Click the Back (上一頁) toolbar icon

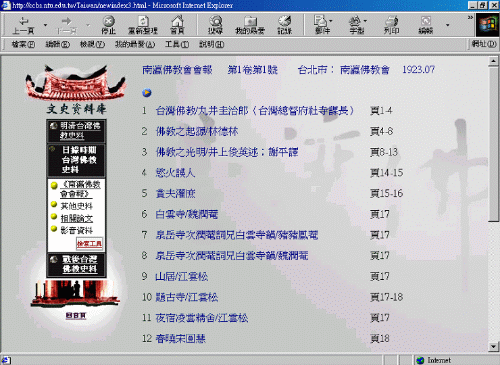pos(23,25)
